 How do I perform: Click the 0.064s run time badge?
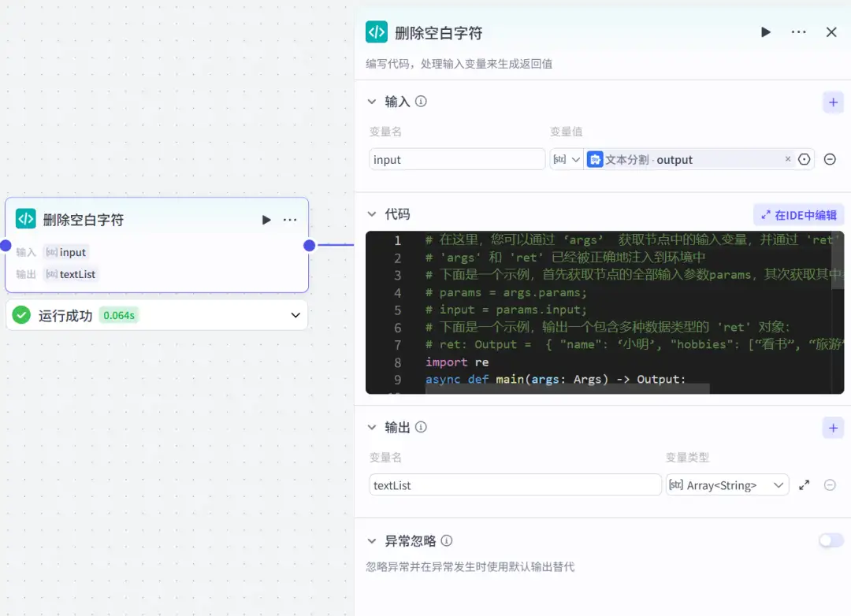[x=119, y=316]
